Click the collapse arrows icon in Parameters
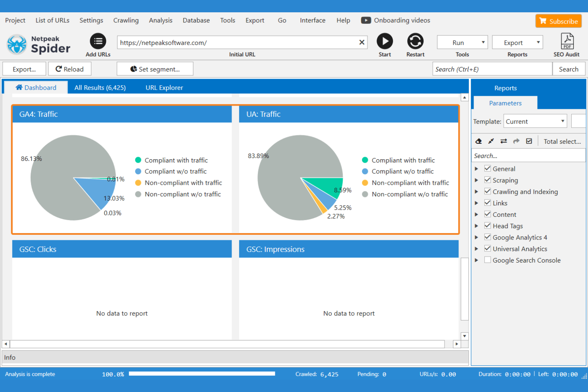The height and width of the screenshot is (392, 588). click(491, 141)
